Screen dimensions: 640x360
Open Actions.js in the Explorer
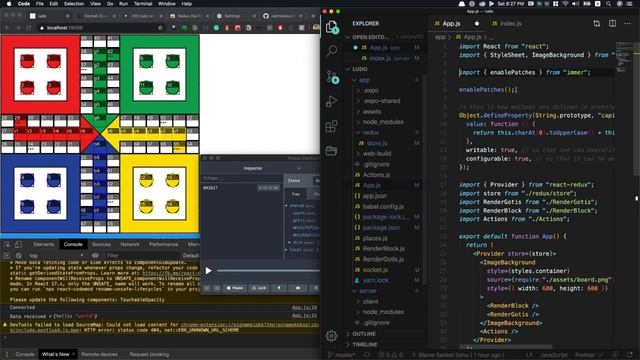click(x=376, y=175)
